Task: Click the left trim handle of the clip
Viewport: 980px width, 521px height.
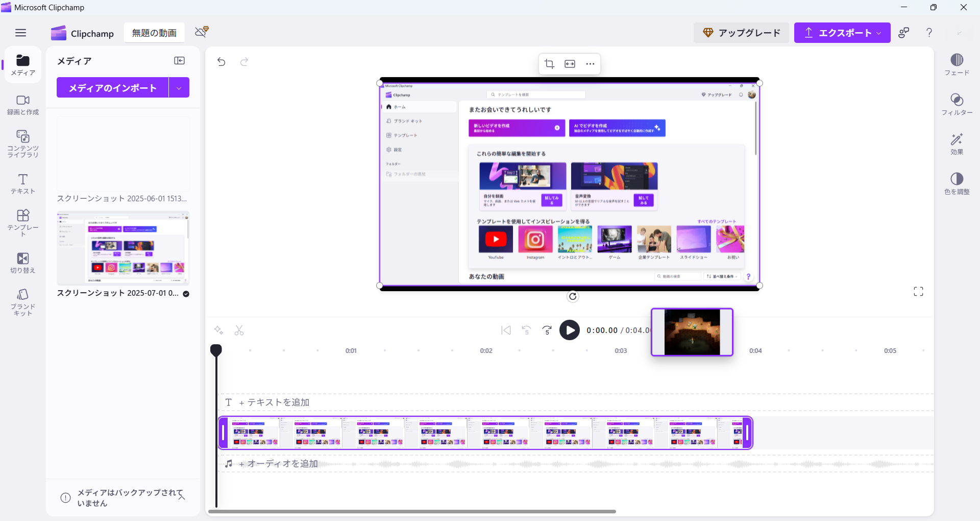Action: [x=223, y=433]
